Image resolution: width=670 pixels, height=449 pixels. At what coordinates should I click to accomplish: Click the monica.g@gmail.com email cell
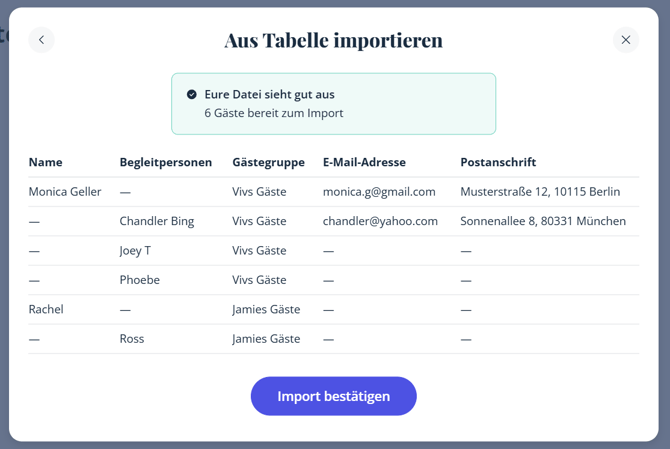click(379, 191)
